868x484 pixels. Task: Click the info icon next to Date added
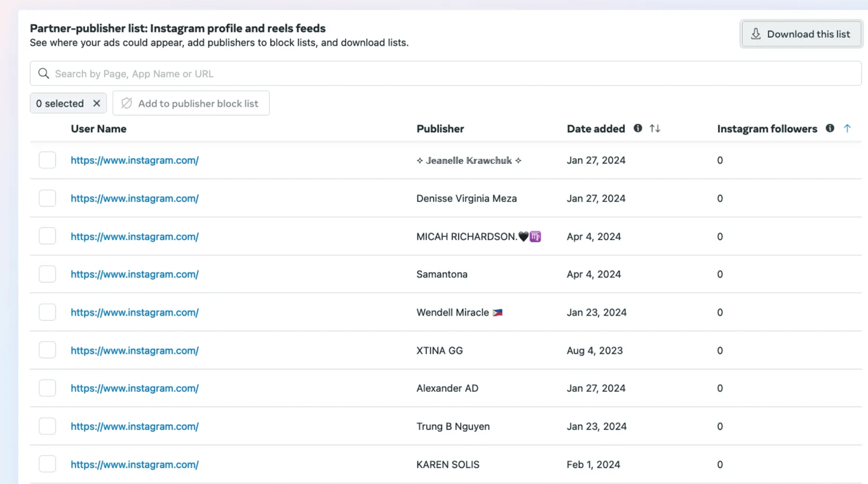[x=637, y=128]
